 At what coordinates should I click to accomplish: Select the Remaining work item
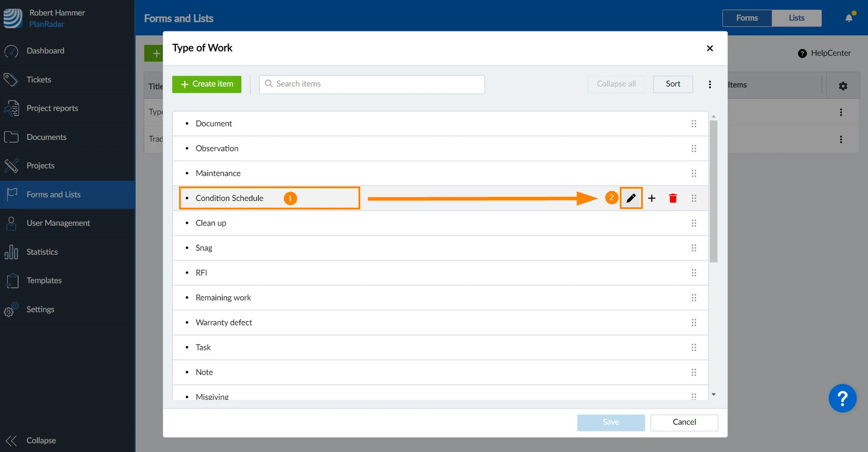[440, 298]
